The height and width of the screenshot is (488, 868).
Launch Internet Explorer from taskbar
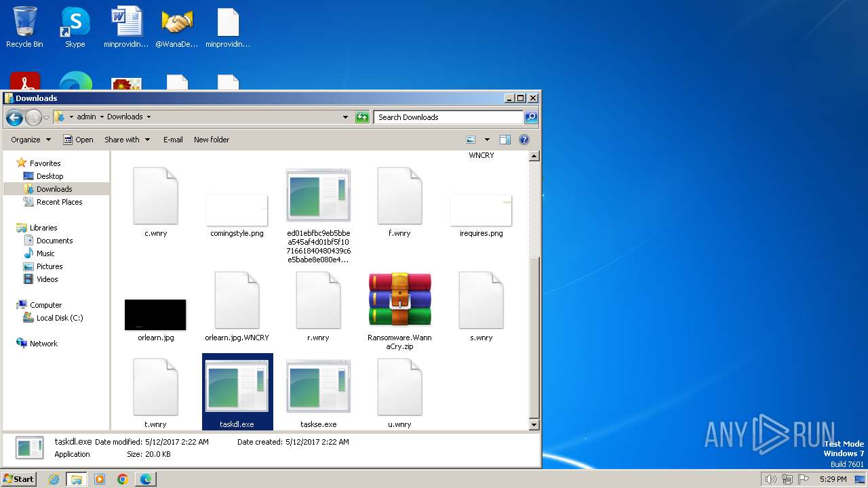click(x=54, y=479)
